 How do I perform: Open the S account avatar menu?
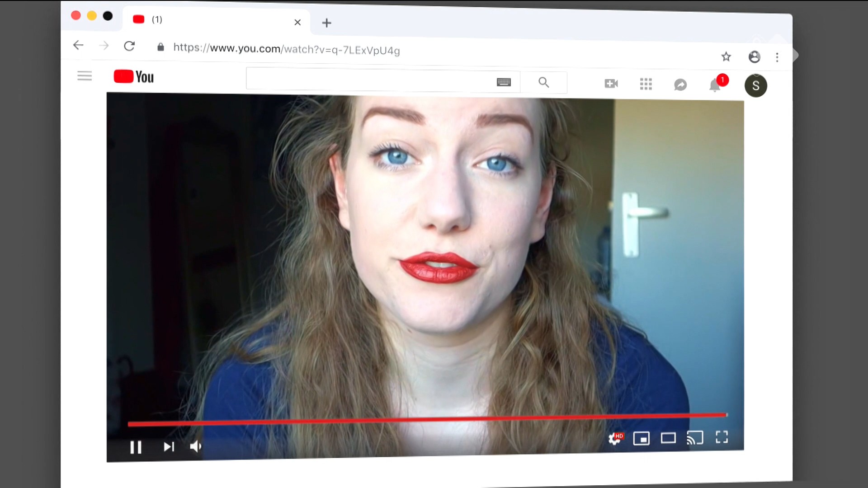(755, 86)
